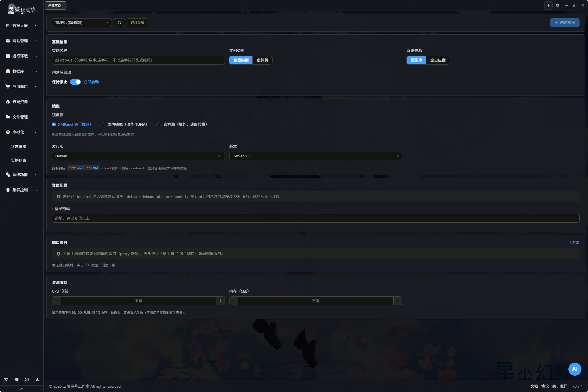Click the refresh icon beside host selector
This screenshot has width=588, height=392.
[x=120, y=23]
